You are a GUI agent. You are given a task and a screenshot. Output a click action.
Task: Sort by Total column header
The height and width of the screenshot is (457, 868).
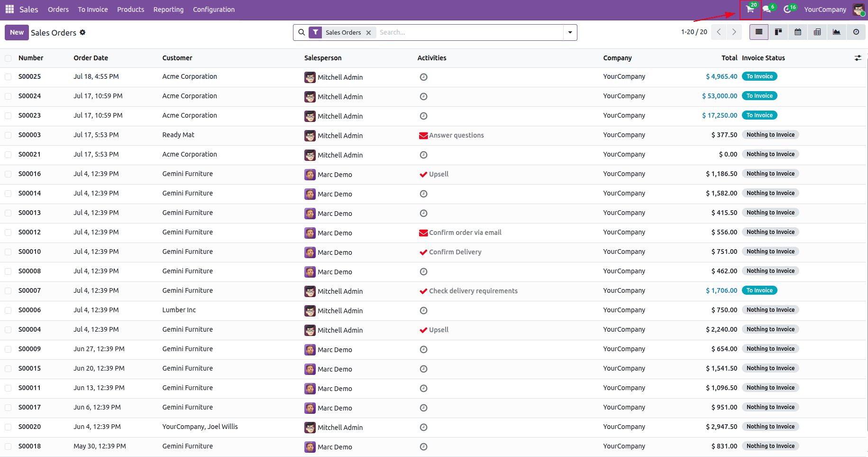tap(730, 58)
